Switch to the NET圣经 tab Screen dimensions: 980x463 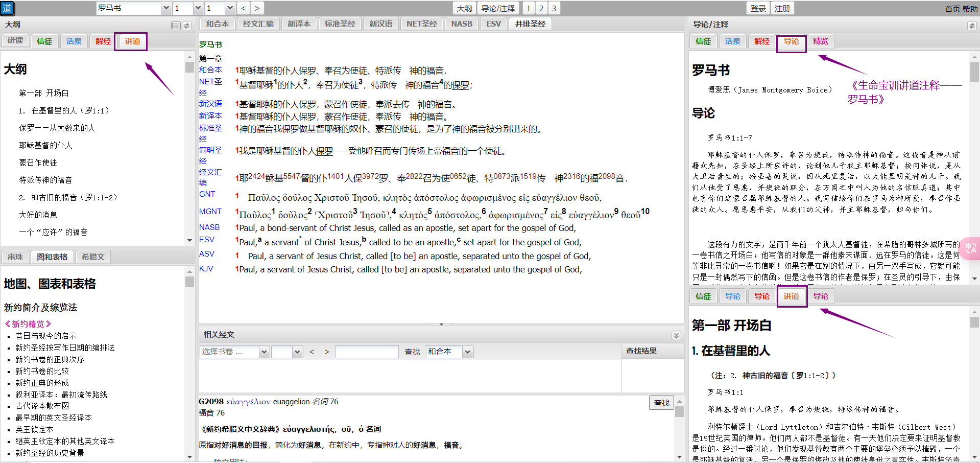[x=421, y=24]
